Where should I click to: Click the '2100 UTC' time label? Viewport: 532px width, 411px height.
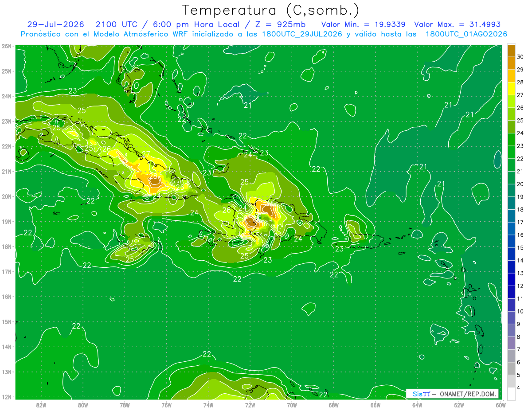pos(116,24)
